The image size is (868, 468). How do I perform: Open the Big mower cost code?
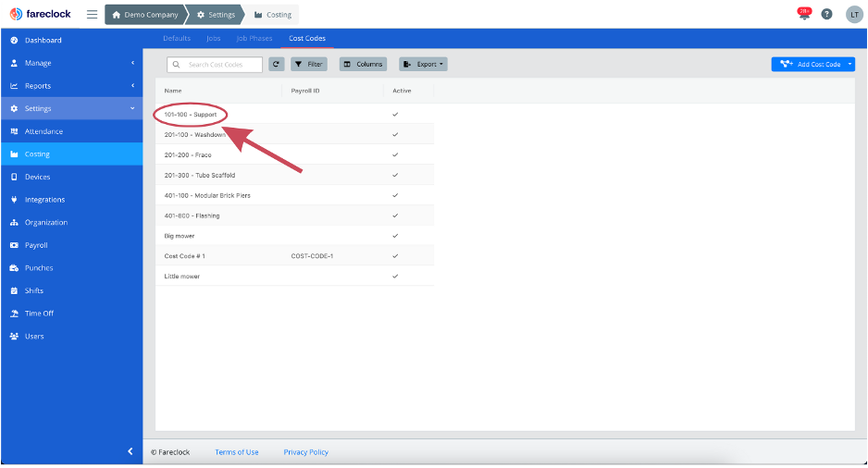click(x=180, y=236)
